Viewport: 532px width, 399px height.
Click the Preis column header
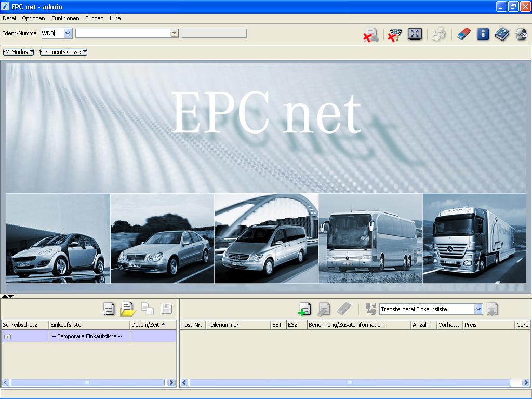click(489, 325)
